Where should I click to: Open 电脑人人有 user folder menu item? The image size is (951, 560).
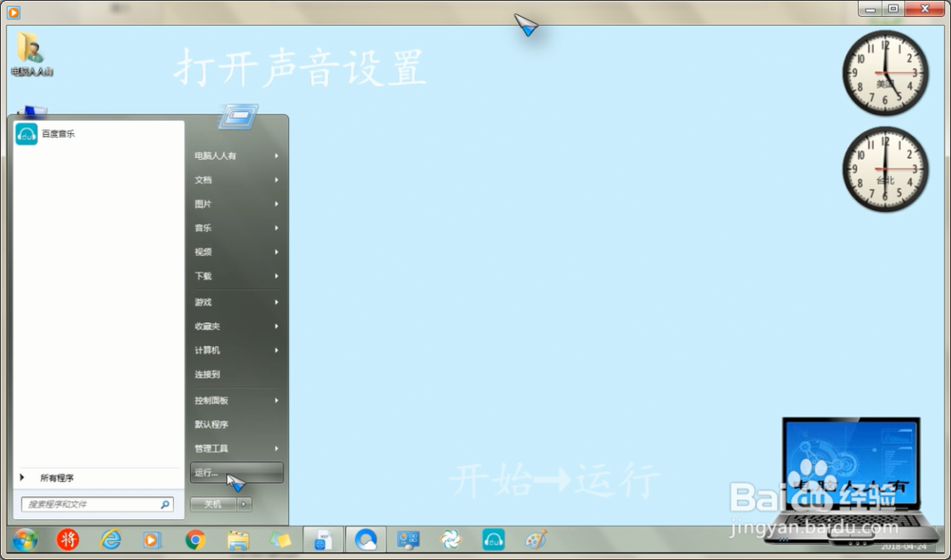click(x=237, y=156)
